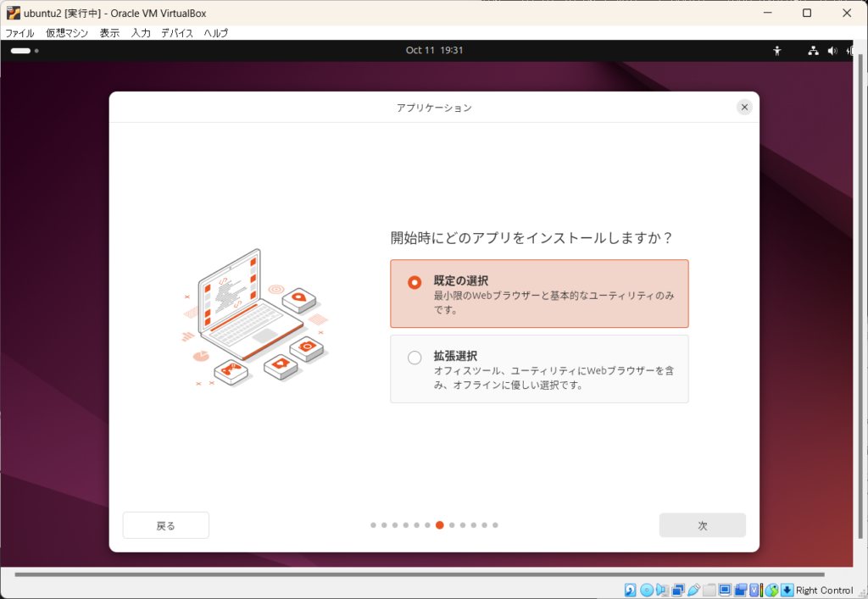Click the highlighted orange progress step dot
868x599 pixels.
tap(440, 525)
